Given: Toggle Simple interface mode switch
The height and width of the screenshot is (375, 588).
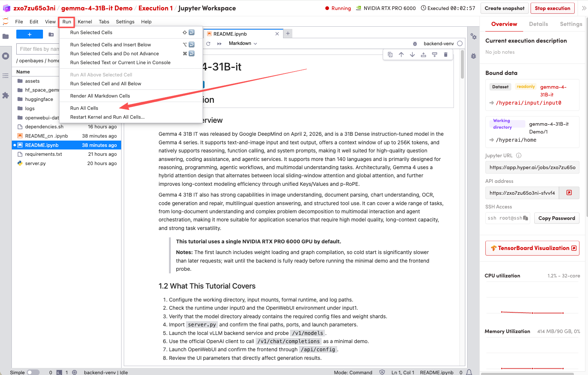Looking at the screenshot, I should [33, 372].
